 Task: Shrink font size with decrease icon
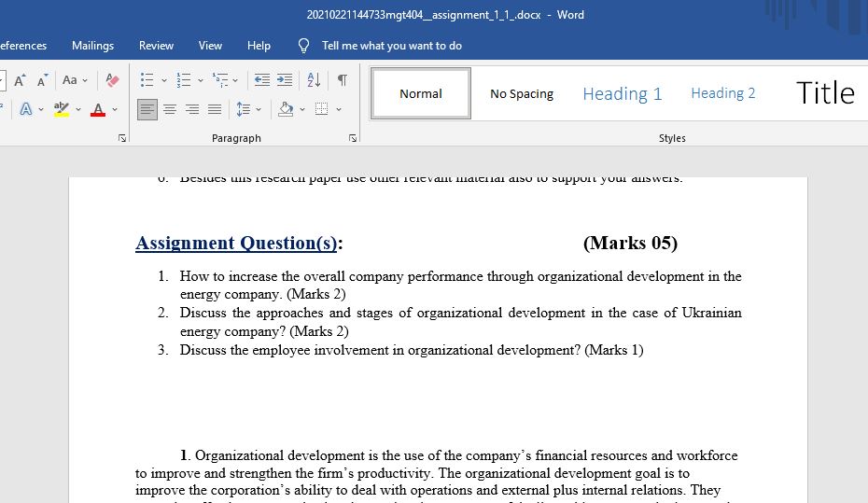coord(42,80)
